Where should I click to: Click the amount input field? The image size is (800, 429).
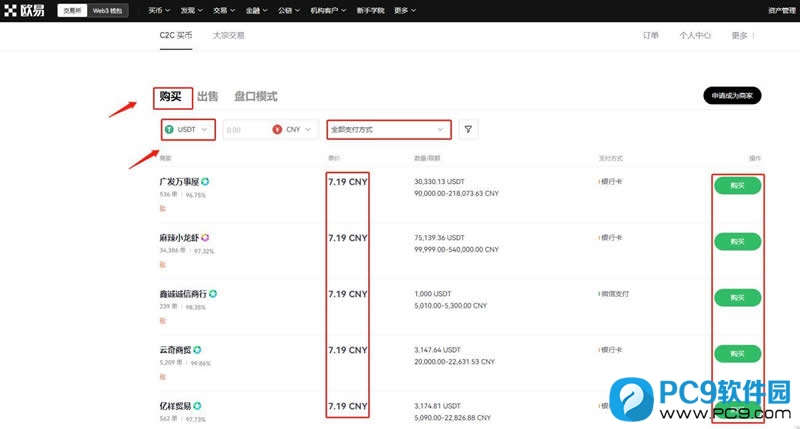(245, 130)
